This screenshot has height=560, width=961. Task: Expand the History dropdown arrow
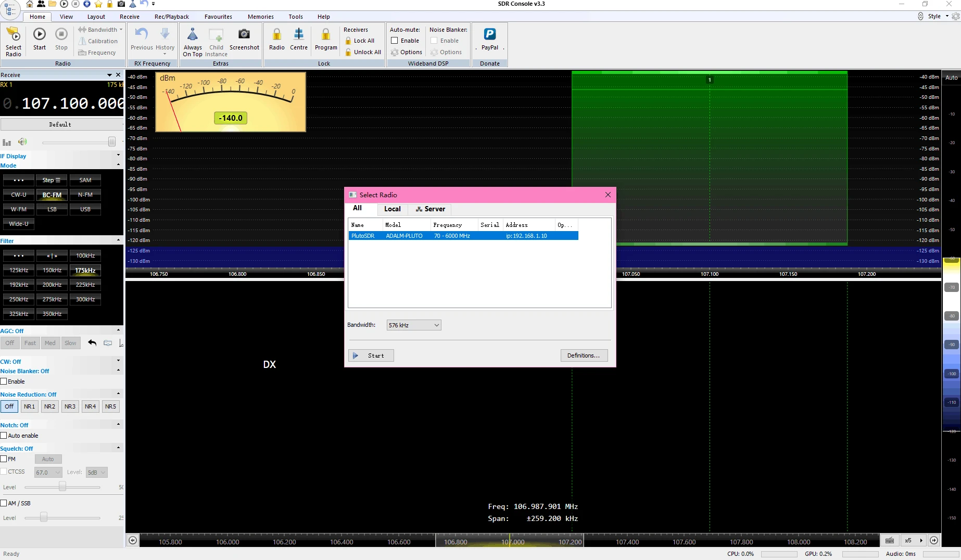click(x=165, y=54)
